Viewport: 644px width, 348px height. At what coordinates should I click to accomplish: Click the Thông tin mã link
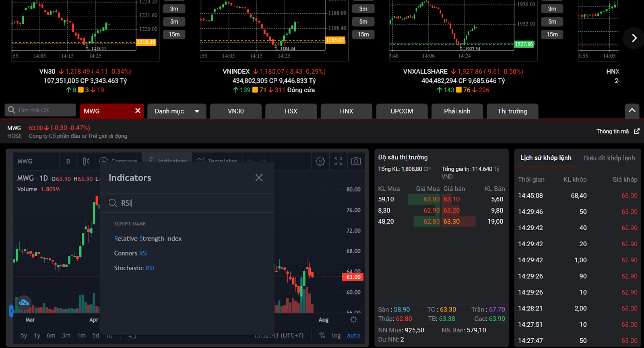pos(612,132)
